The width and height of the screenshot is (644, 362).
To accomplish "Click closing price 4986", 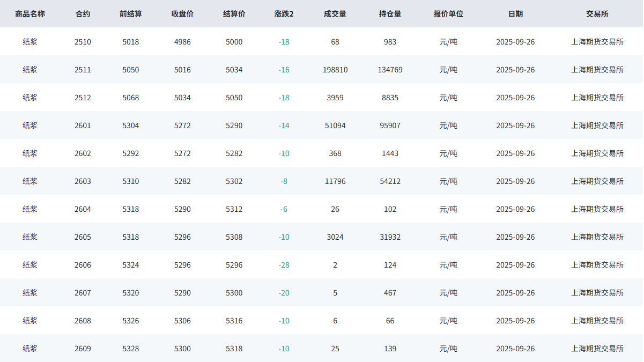I will click(182, 42).
